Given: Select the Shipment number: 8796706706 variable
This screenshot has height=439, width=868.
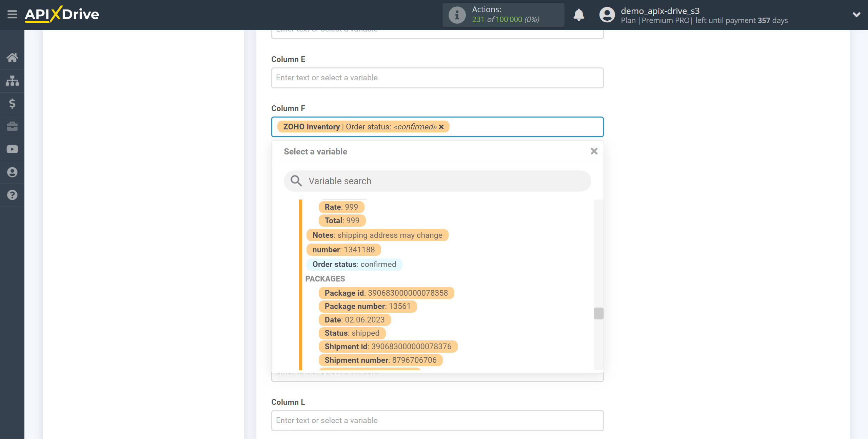Looking at the screenshot, I should click(x=380, y=360).
